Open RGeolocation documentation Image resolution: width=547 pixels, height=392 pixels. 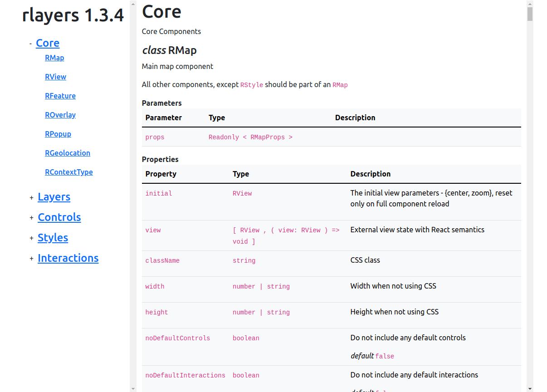click(x=68, y=153)
